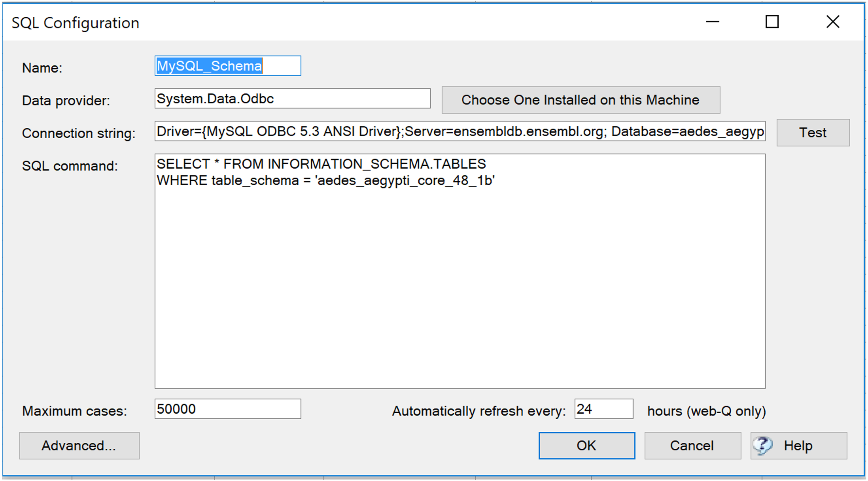Screen dimensions: 868x481
Task: Click the refresh hours field showing 24
Action: [x=604, y=409]
